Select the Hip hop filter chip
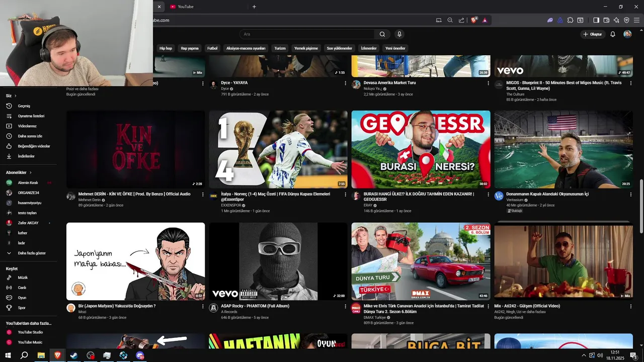This screenshot has width=644, height=362. [166, 48]
